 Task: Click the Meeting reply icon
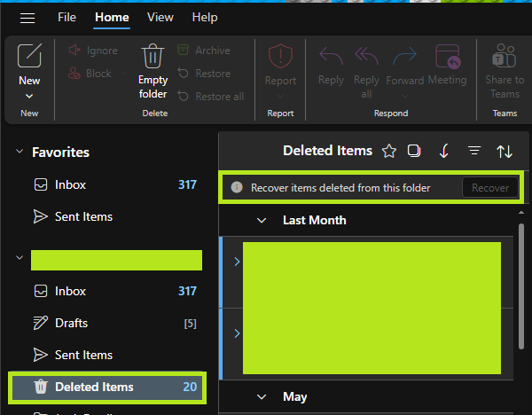pyautogui.click(x=448, y=56)
